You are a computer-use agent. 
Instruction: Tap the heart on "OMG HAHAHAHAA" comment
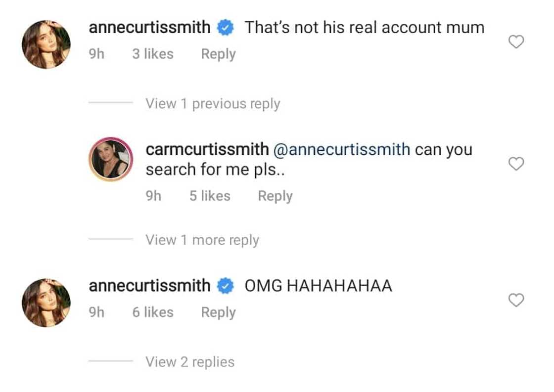516,300
